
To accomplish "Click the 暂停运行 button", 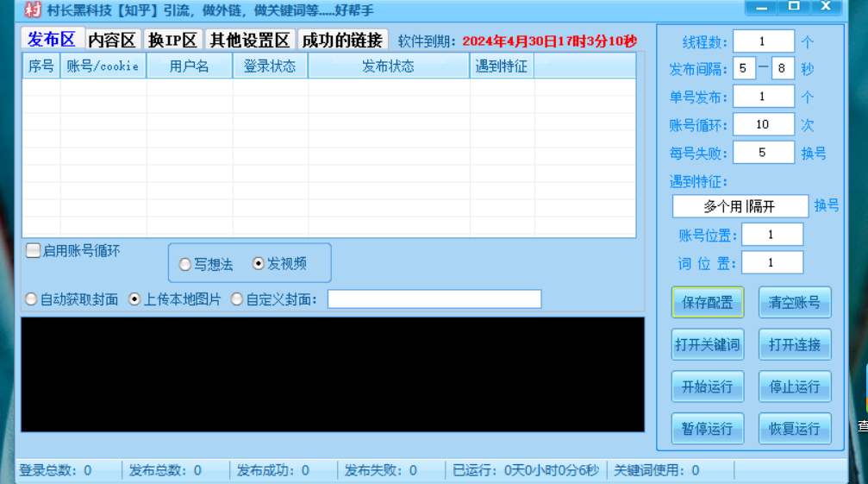I will tap(708, 429).
